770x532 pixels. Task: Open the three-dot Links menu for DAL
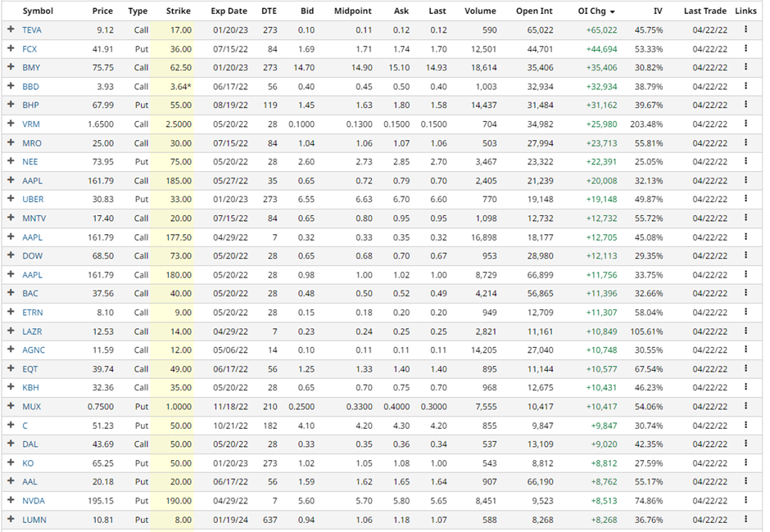(745, 444)
